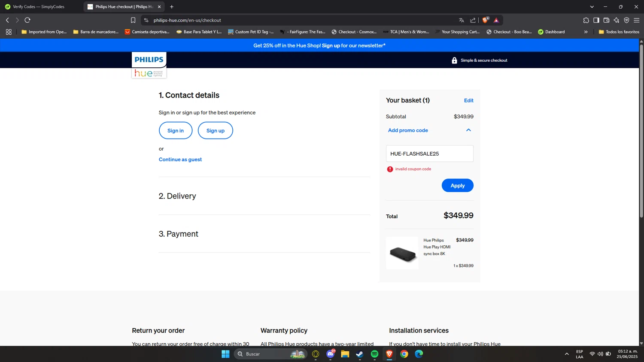Open browser extensions puzzle icon
This screenshot has width=644, height=362.
coord(586,20)
